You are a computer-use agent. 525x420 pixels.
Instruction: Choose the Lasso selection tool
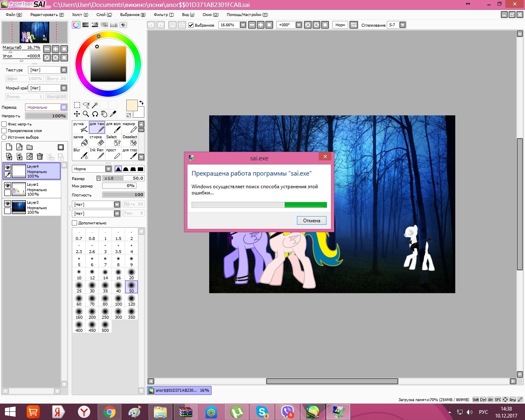[86, 105]
